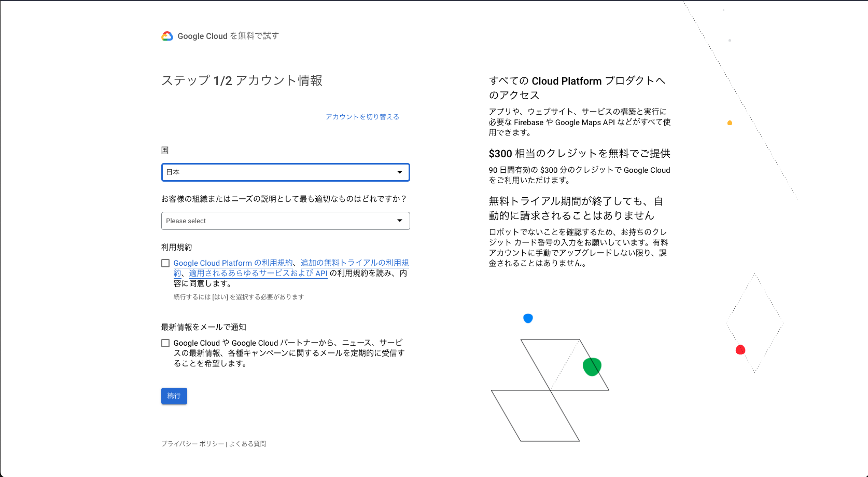Click the 無料トライアル期間が終了しても heading

point(576,208)
